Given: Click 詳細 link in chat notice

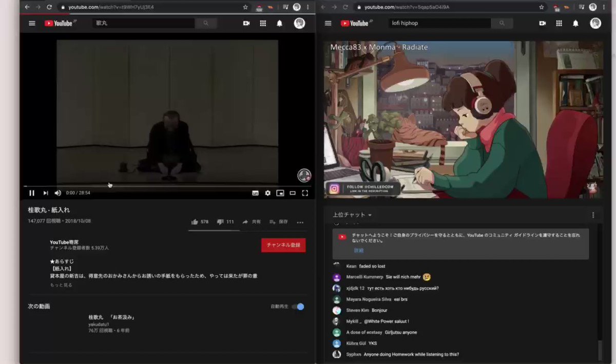Looking at the screenshot, I should [358, 251].
